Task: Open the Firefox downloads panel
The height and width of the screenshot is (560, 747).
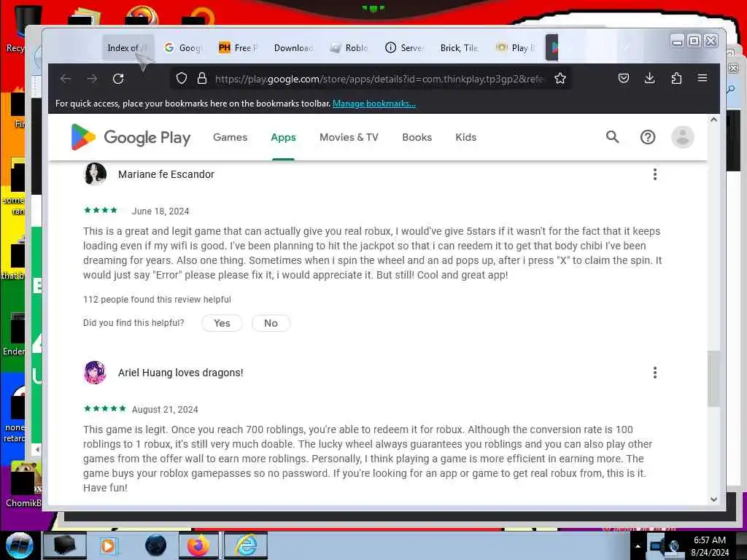Action: click(x=650, y=78)
